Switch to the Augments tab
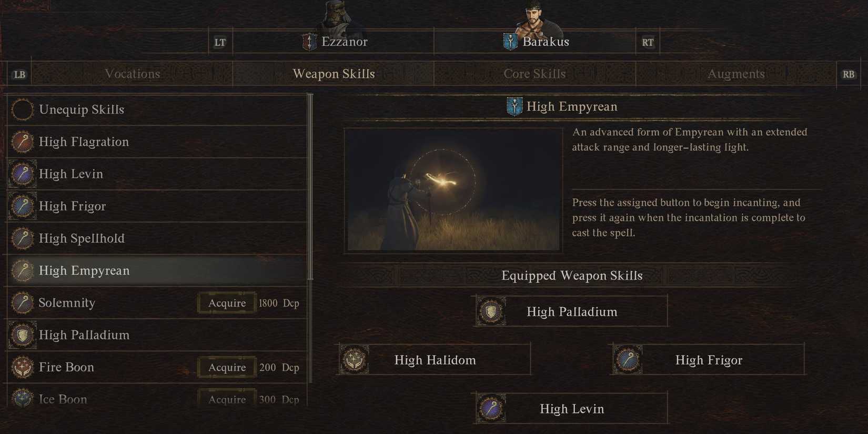Viewport: 868px width, 434px height. click(x=736, y=74)
